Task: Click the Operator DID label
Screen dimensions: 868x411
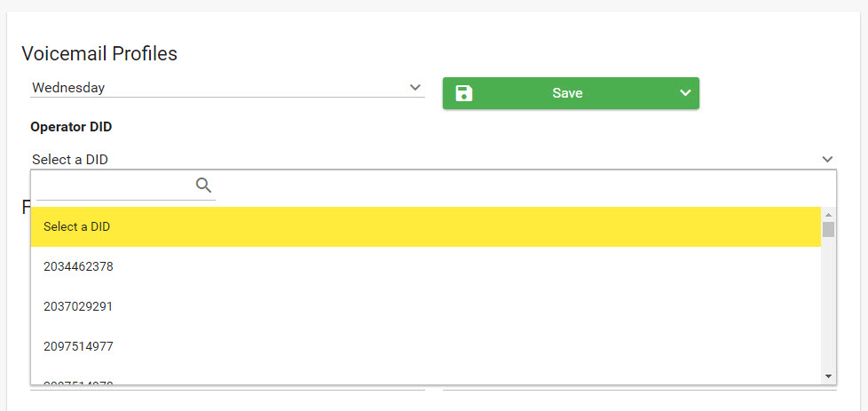Action: tap(71, 127)
